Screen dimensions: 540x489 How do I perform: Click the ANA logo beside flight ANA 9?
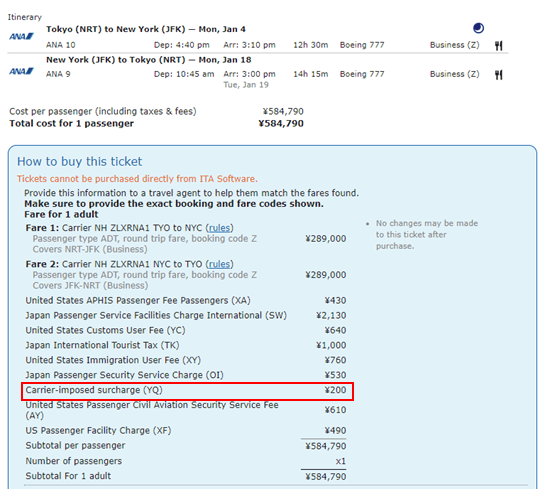coord(21,71)
